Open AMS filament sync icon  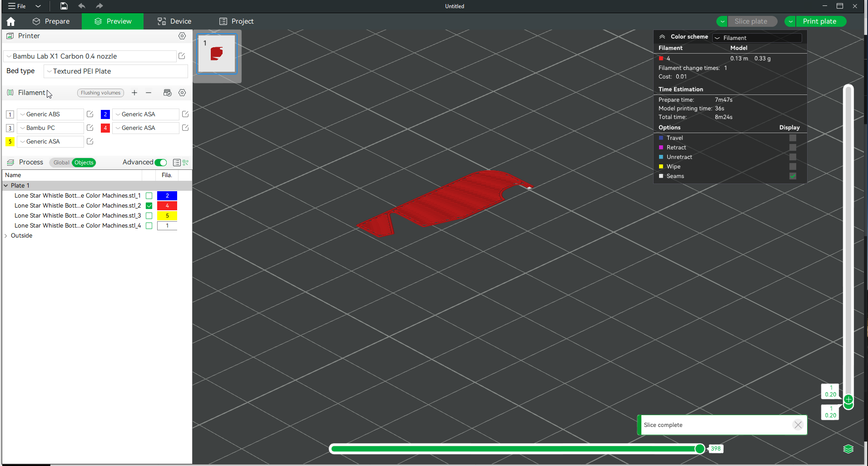[168, 93]
